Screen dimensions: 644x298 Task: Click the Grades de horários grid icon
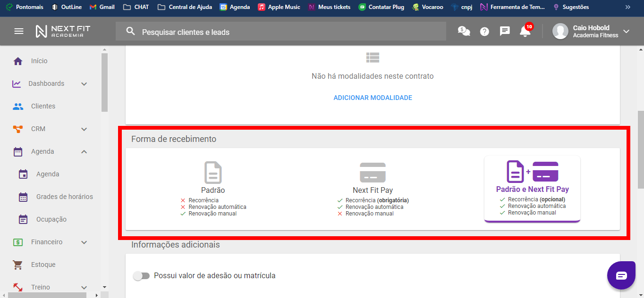point(23,197)
